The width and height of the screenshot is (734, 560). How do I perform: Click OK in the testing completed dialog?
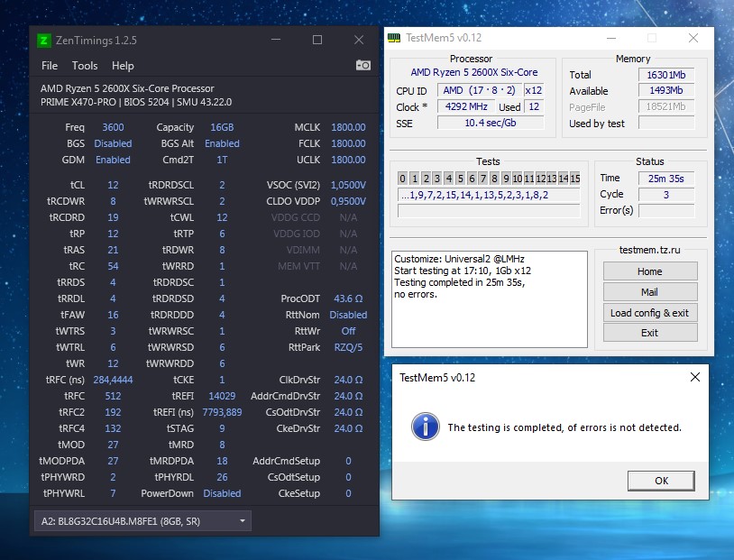coord(662,481)
